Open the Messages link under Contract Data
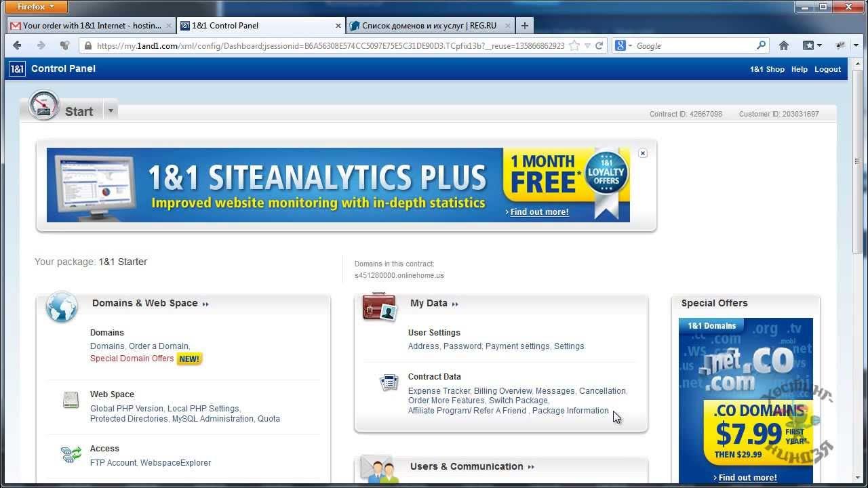Viewport: 868px width, 488px height. (555, 391)
